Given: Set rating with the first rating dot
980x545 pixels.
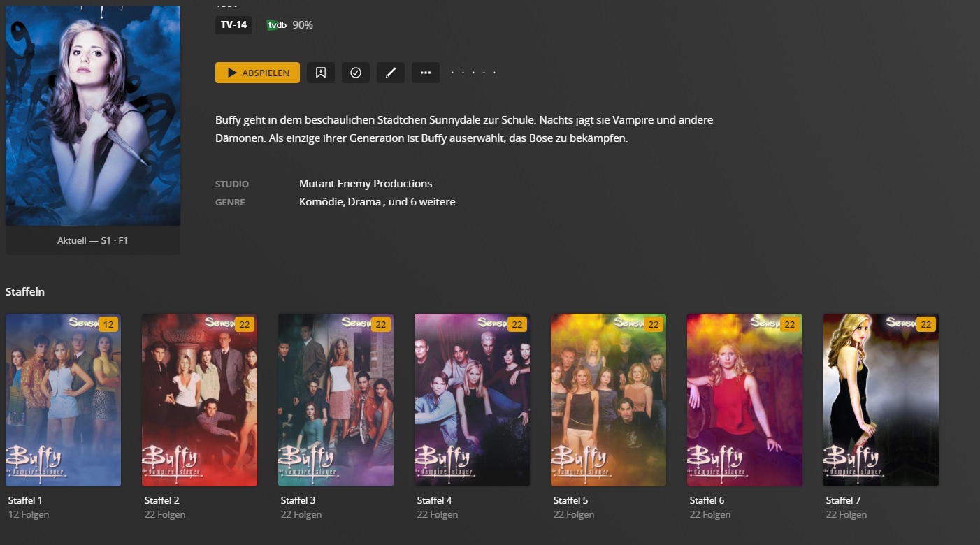Looking at the screenshot, I should pyautogui.click(x=452, y=73).
